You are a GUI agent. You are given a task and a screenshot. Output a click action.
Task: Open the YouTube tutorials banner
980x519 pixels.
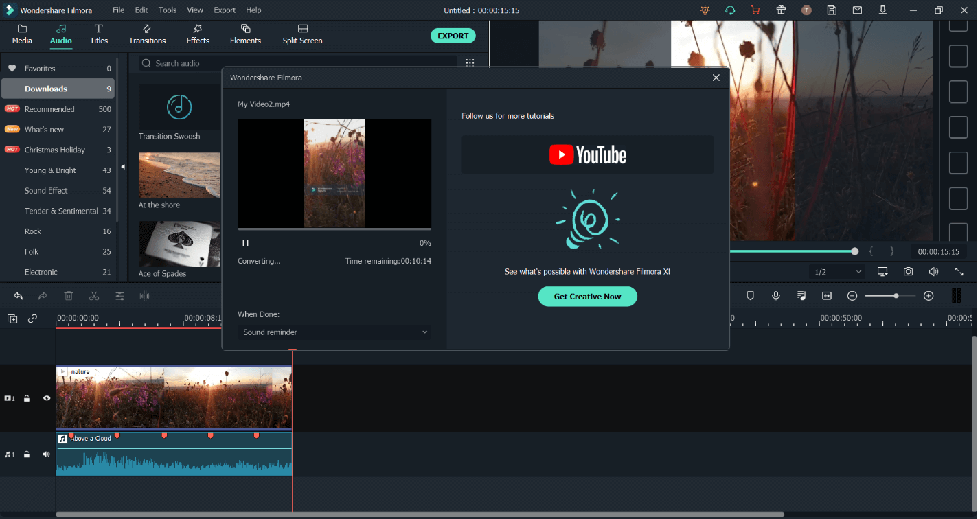click(588, 154)
